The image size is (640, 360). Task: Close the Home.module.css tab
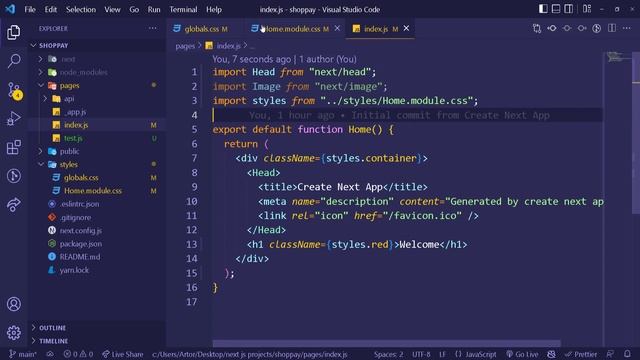click(x=337, y=28)
